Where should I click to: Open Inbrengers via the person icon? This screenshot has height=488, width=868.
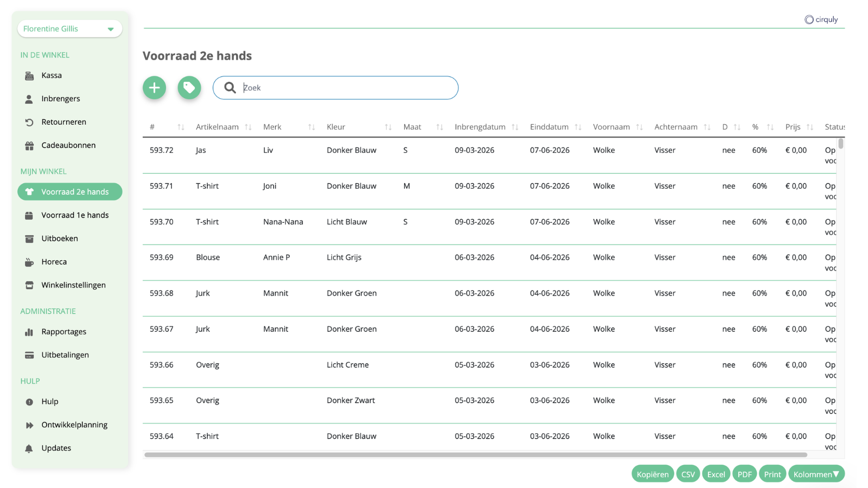pyautogui.click(x=29, y=99)
